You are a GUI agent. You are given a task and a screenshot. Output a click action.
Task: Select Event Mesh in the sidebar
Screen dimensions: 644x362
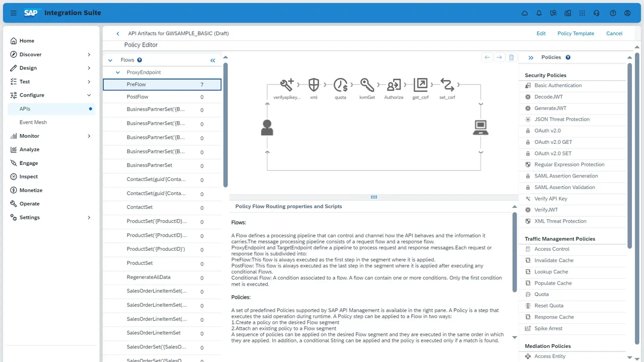pos(33,122)
